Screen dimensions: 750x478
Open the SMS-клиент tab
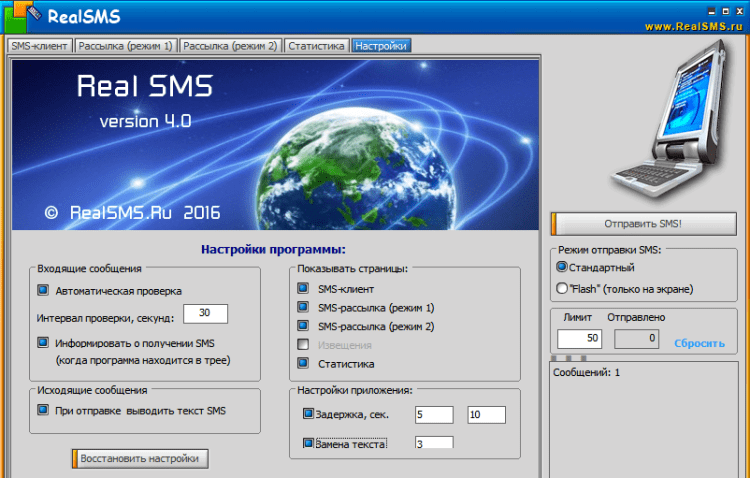pos(40,46)
